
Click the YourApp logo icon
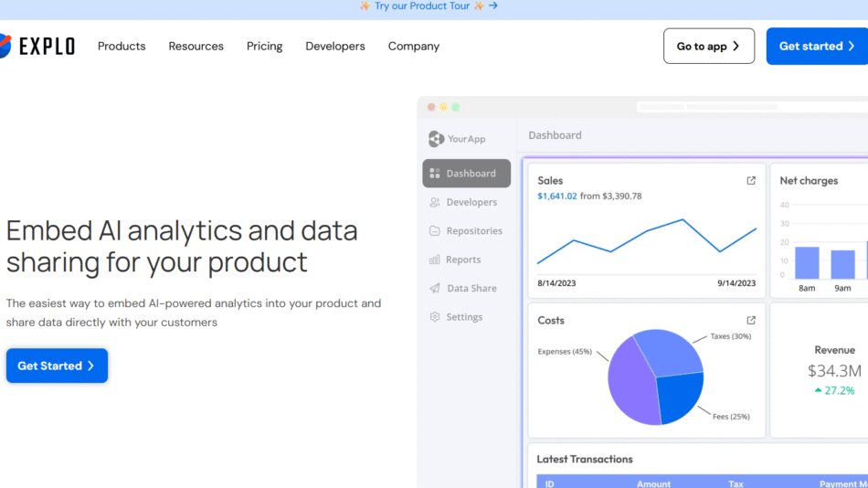point(436,139)
